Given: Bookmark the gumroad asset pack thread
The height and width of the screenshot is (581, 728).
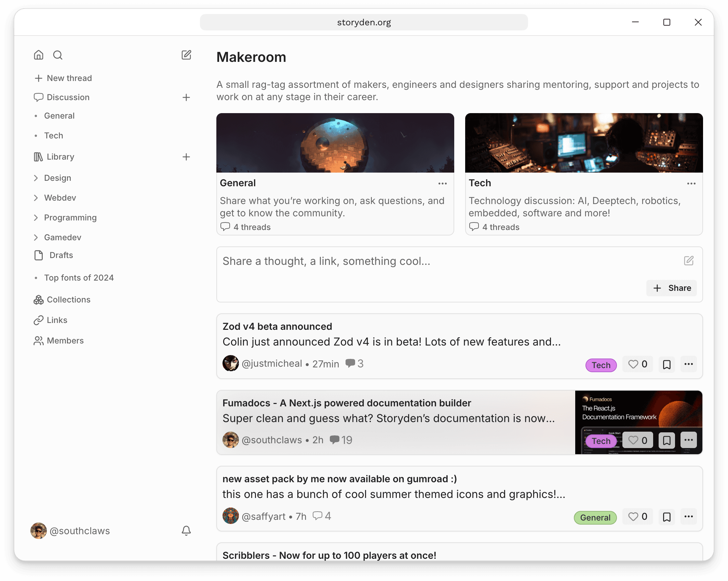Looking at the screenshot, I should coord(666,517).
